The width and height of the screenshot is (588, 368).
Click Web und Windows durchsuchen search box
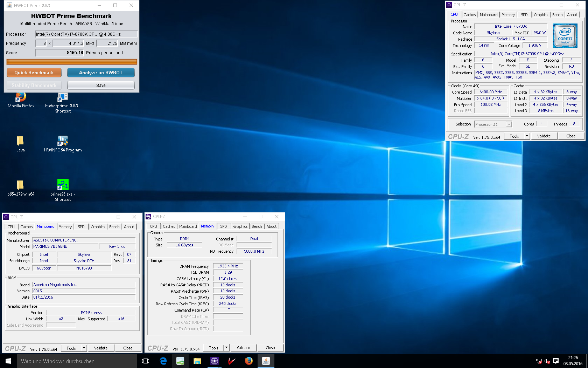77,361
